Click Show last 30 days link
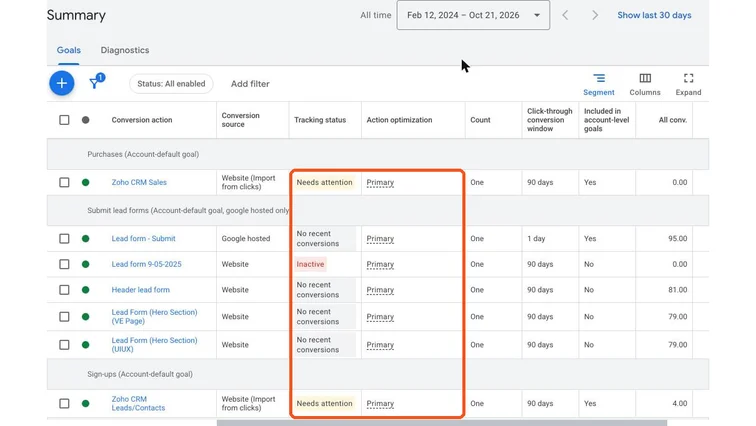This screenshot has height=426, width=756. (x=654, y=15)
